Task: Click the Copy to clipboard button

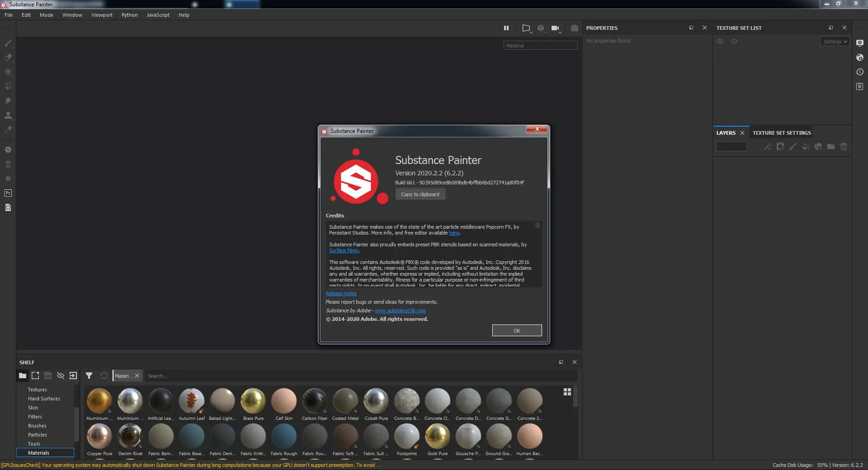Action: [x=420, y=194]
